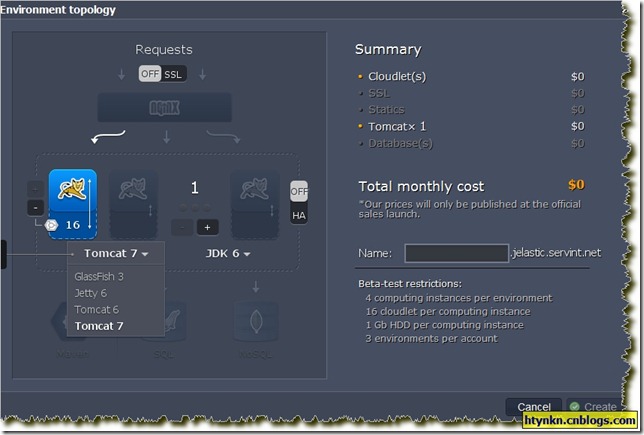644x435 pixels.
Task: Click the second dimmed Tomcat node slot
Action: [x=133, y=205]
